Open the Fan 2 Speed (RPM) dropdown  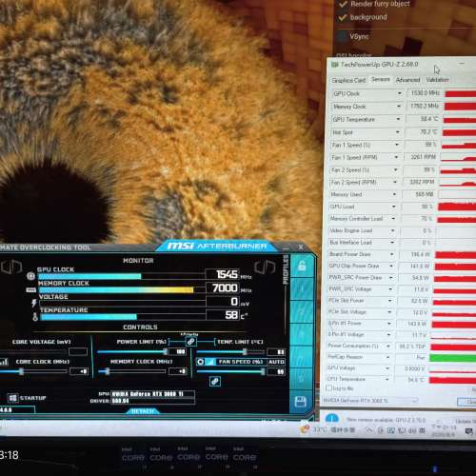coord(395,182)
